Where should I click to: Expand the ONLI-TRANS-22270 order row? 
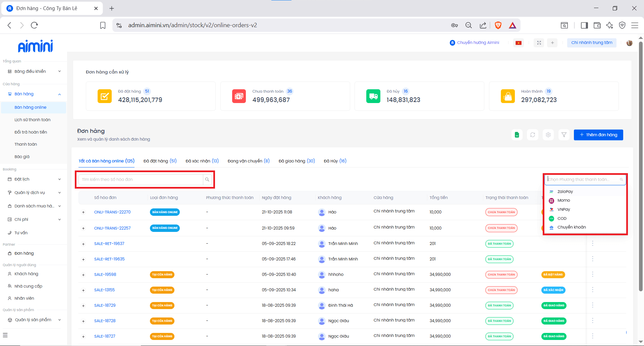[84, 212]
